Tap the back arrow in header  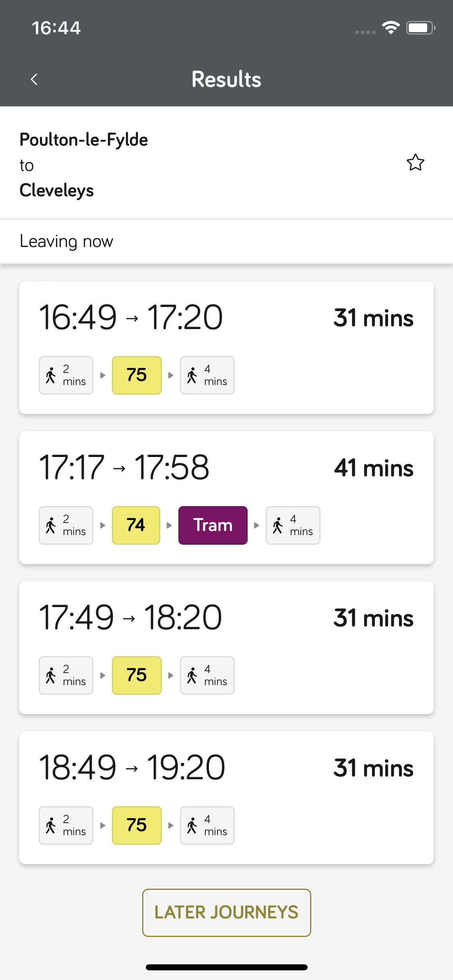pos(34,79)
